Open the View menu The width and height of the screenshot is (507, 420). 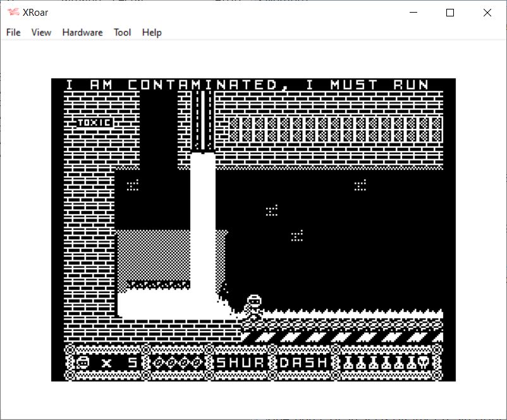point(41,32)
